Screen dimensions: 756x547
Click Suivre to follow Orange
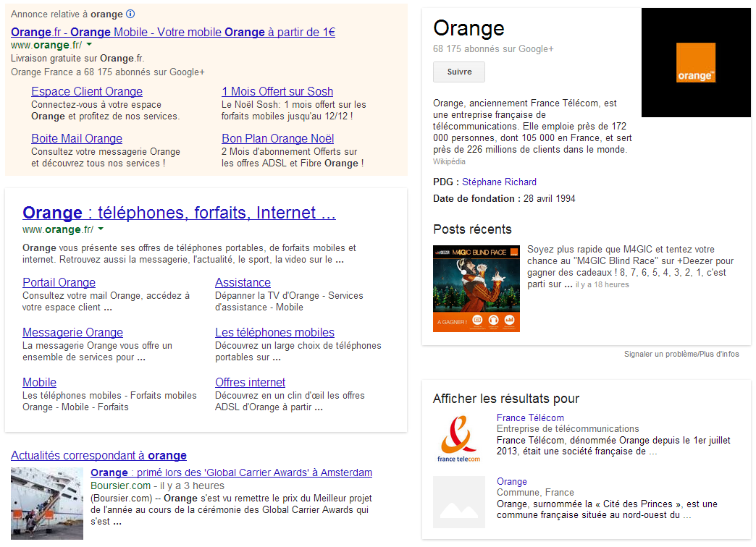[459, 72]
